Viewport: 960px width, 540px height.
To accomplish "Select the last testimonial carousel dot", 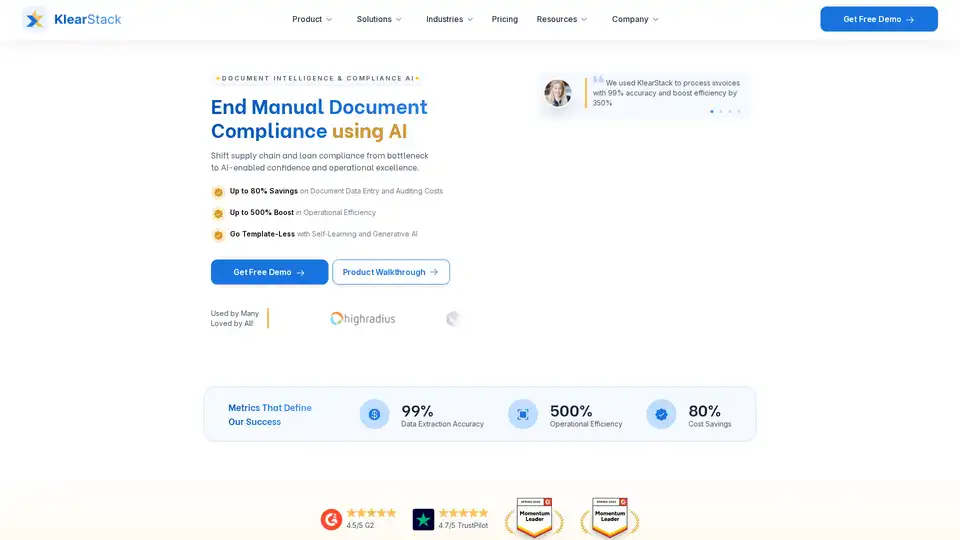I will pyautogui.click(x=739, y=111).
